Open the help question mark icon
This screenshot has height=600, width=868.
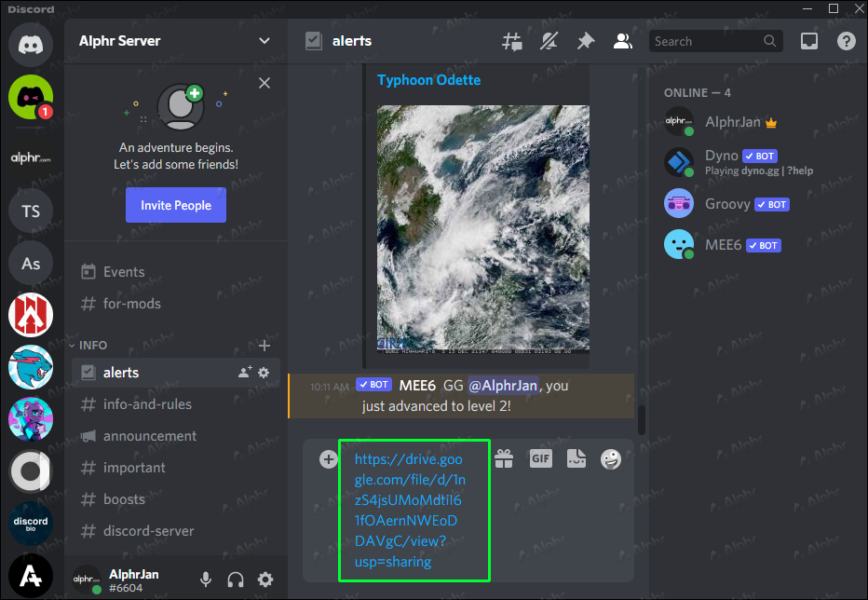tap(846, 41)
